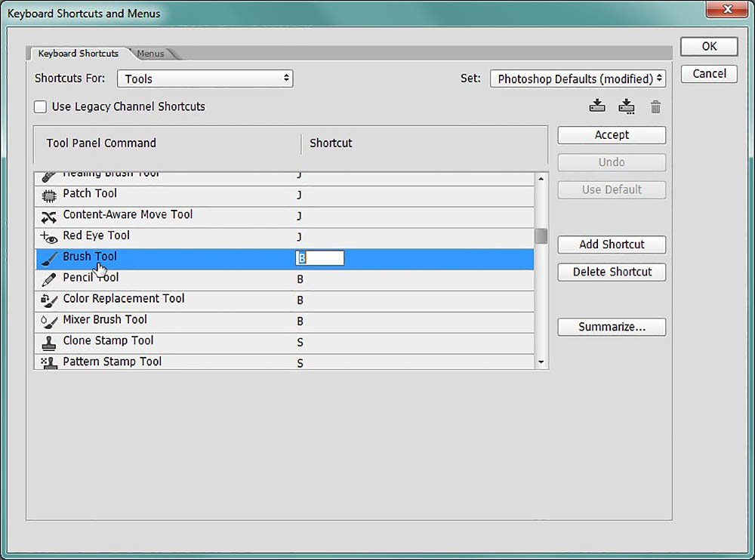The height and width of the screenshot is (560, 755).
Task: Open the Shortcuts For dropdown
Action: (x=205, y=78)
